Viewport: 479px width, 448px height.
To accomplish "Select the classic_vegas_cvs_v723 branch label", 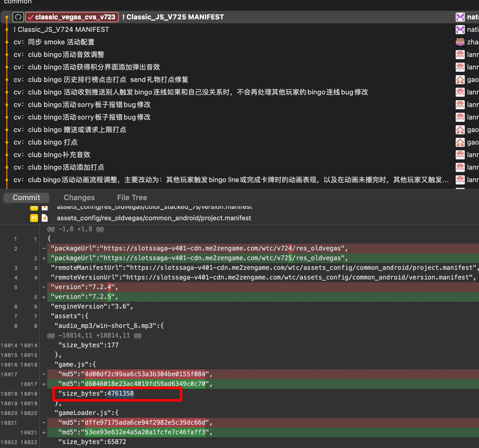I will pyautogui.click(x=75, y=17).
